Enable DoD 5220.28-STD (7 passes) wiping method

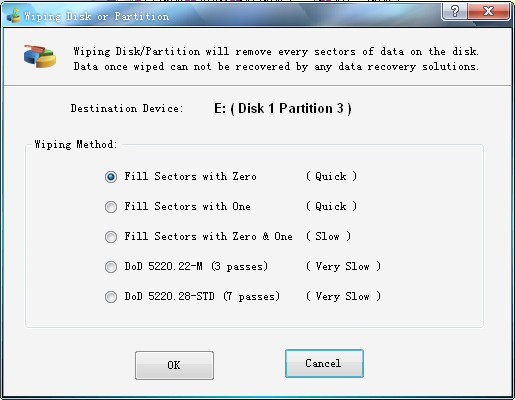coord(111,297)
